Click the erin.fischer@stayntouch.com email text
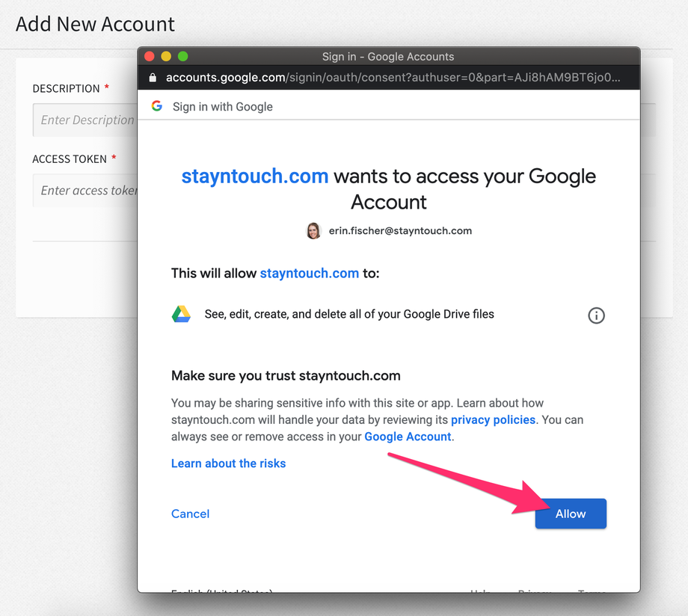 click(x=400, y=231)
